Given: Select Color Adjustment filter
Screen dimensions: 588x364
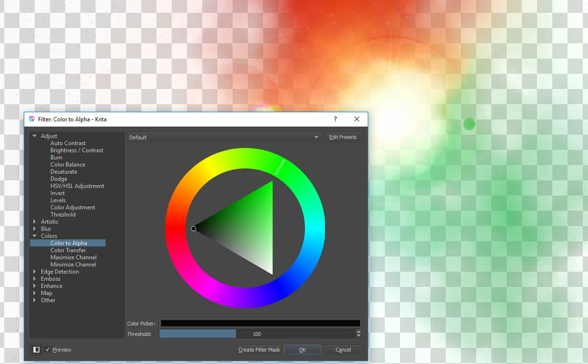Looking at the screenshot, I should tap(73, 207).
